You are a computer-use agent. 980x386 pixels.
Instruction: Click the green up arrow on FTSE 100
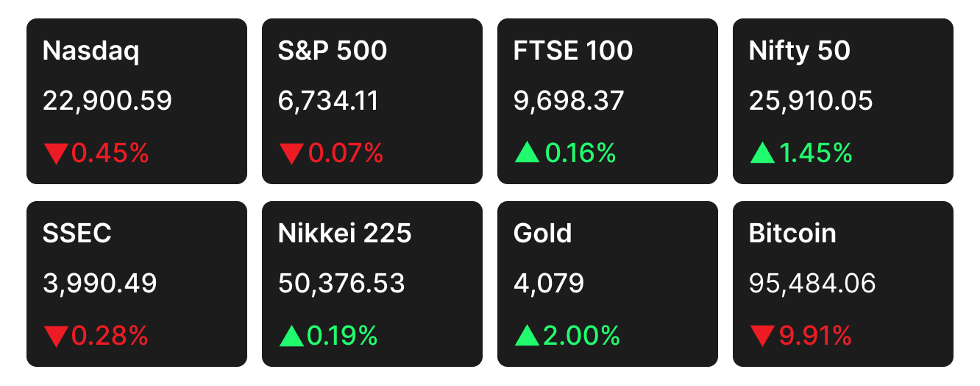pyautogui.click(x=526, y=153)
